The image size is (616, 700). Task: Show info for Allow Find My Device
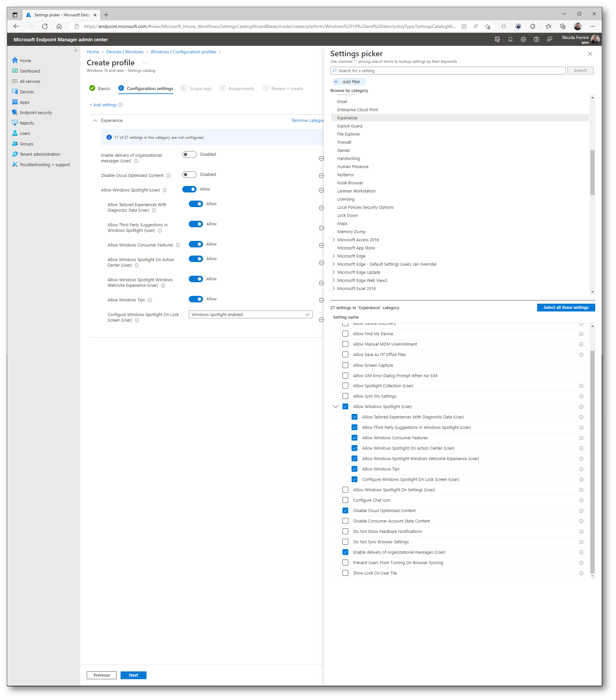[581, 334]
